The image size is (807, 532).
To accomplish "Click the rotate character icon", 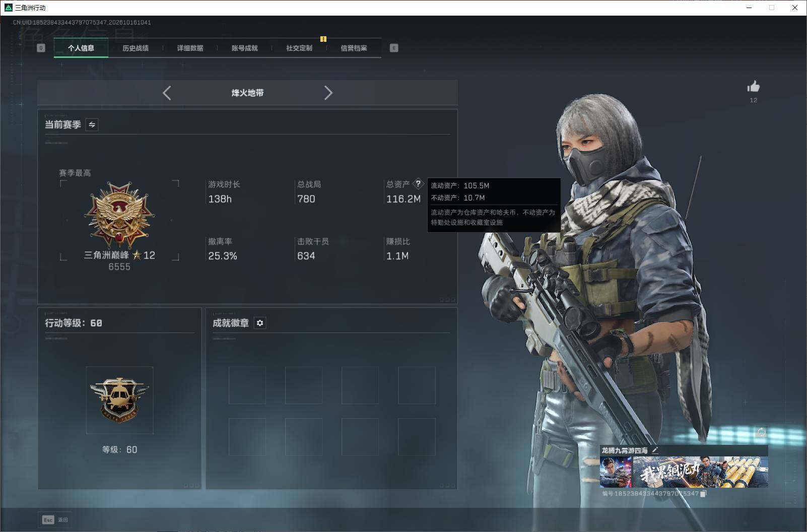I will [x=761, y=432].
